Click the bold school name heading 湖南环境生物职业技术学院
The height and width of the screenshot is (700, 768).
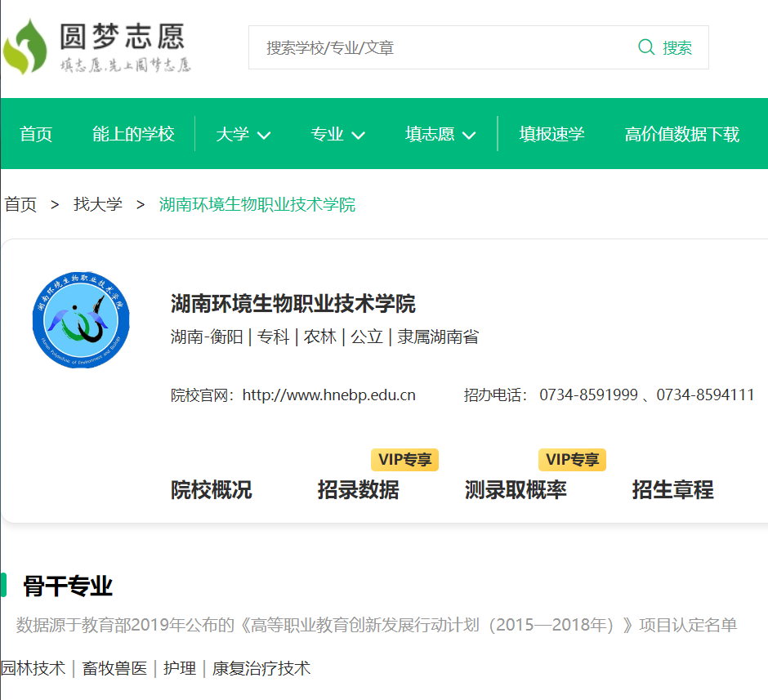tap(292, 304)
